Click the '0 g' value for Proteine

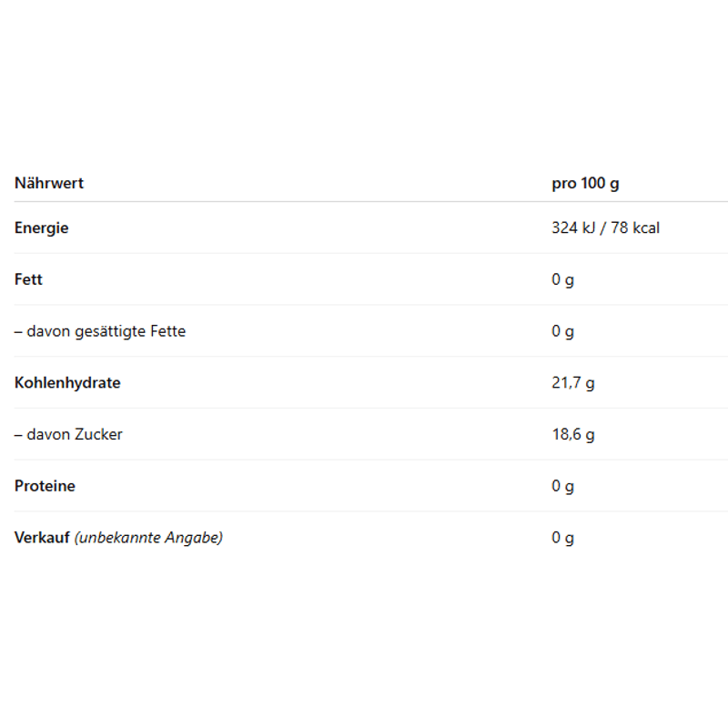[x=562, y=486]
